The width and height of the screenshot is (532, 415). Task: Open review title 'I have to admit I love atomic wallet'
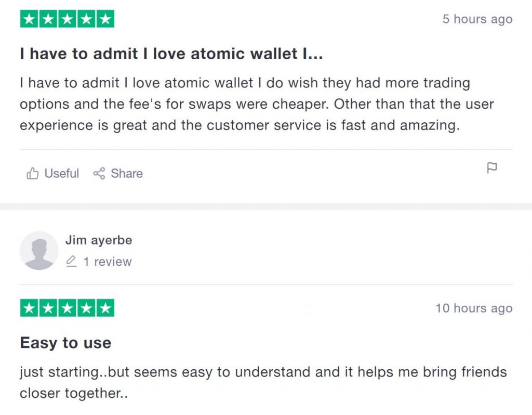tap(171, 54)
